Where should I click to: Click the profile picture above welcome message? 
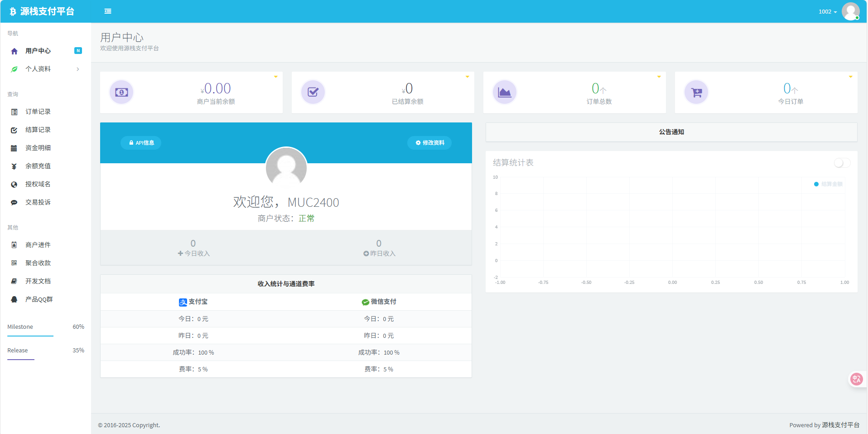(x=286, y=168)
